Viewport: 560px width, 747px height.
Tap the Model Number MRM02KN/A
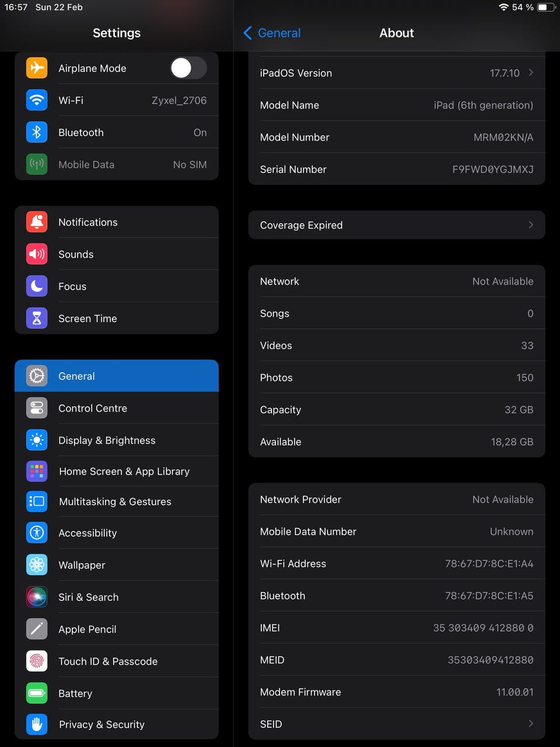503,137
